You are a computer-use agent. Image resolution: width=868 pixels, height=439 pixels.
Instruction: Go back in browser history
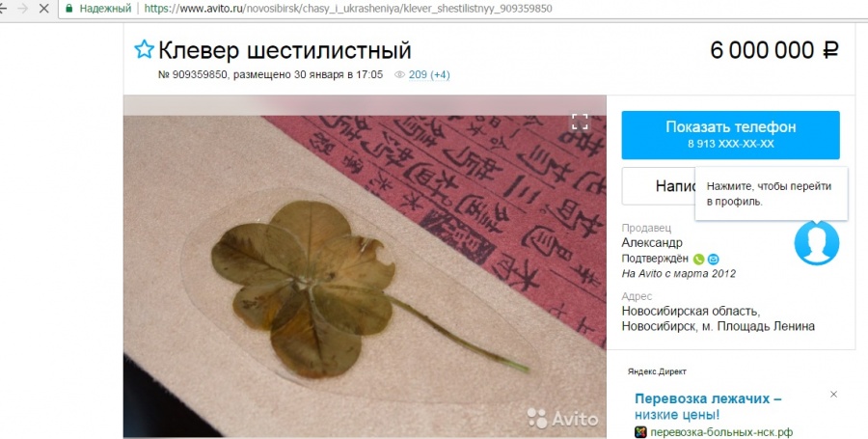(x=3, y=9)
